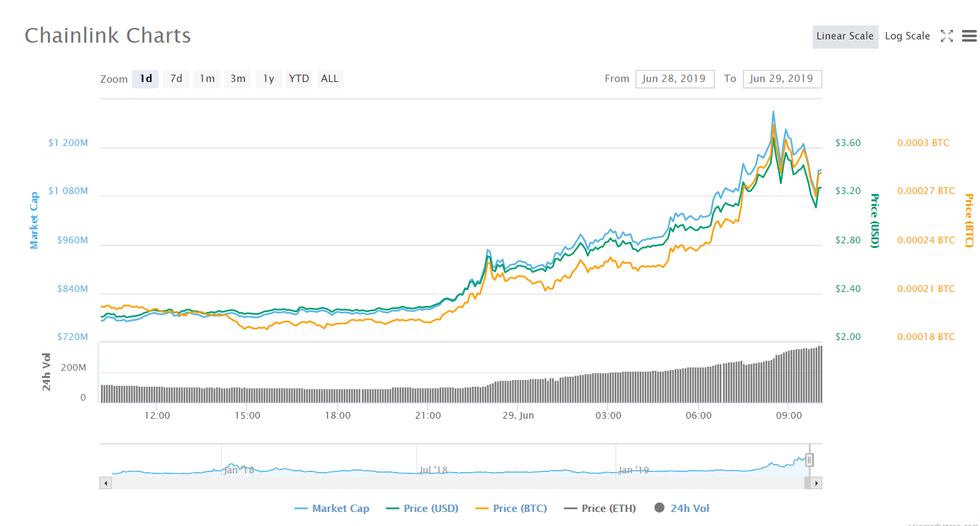
Task: Click the Price (BTC) axis title
Action: pyautogui.click(x=969, y=221)
